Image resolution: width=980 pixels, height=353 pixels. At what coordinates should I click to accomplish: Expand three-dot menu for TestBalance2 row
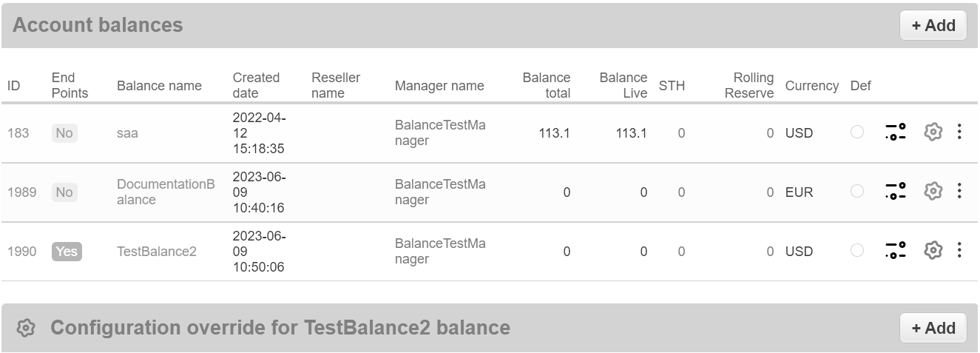(959, 251)
